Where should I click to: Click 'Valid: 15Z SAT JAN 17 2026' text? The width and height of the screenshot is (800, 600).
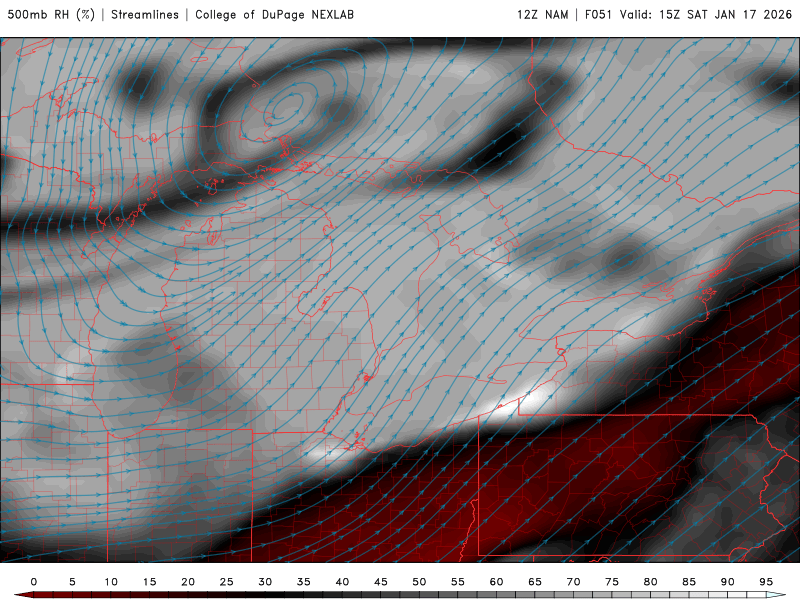706,15
